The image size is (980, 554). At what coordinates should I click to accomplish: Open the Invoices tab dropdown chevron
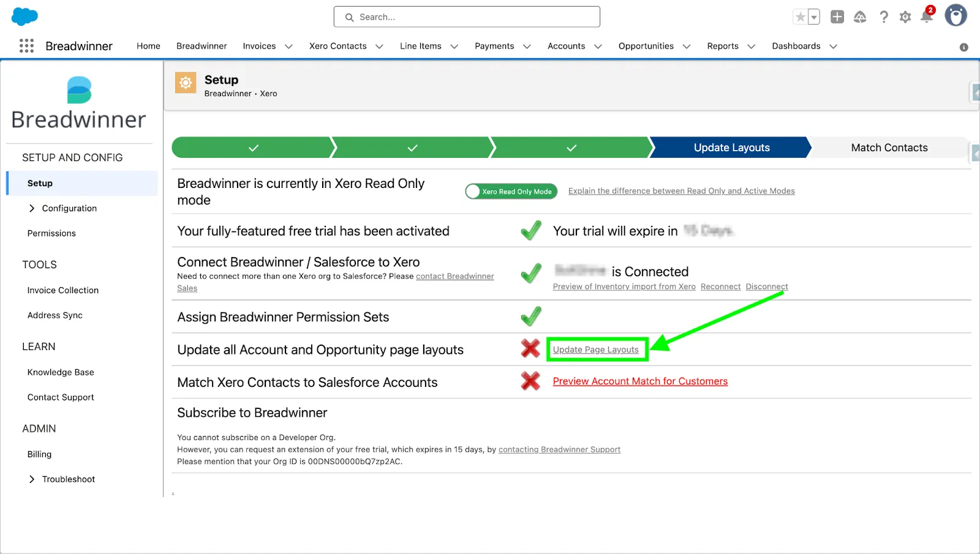tap(288, 47)
